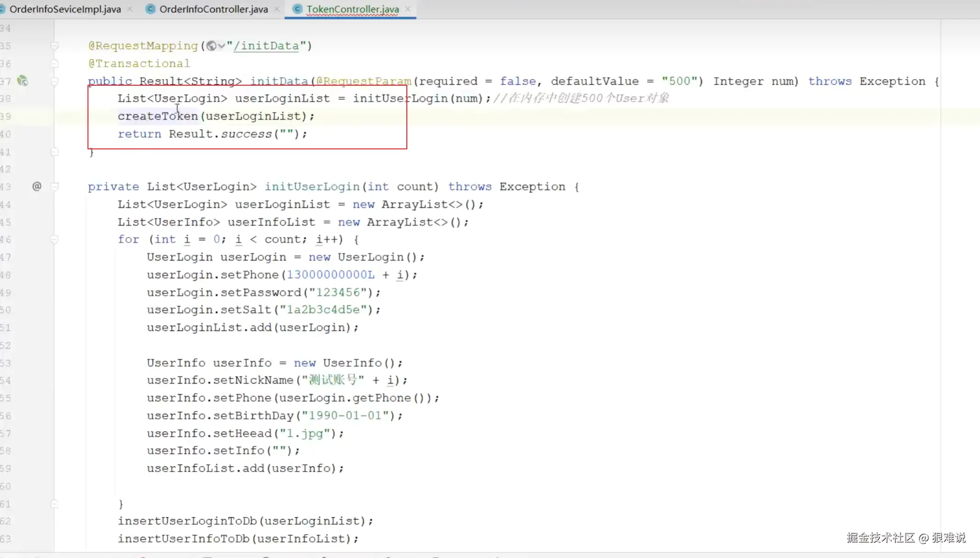Viewport: 980px width, 558px height.
Task: Collapse the initUserLogin method at line 43
Action: [55, 186]
